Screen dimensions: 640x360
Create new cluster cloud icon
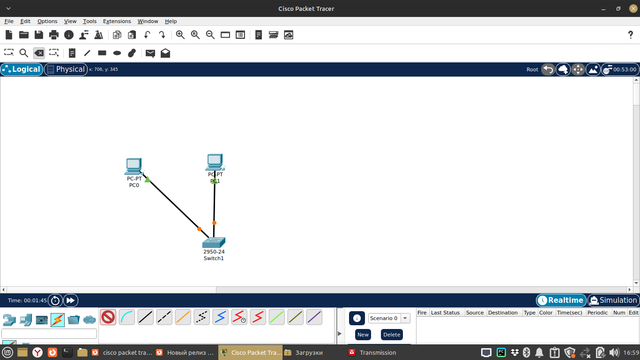pyautogui.click(x=563, y=69)
